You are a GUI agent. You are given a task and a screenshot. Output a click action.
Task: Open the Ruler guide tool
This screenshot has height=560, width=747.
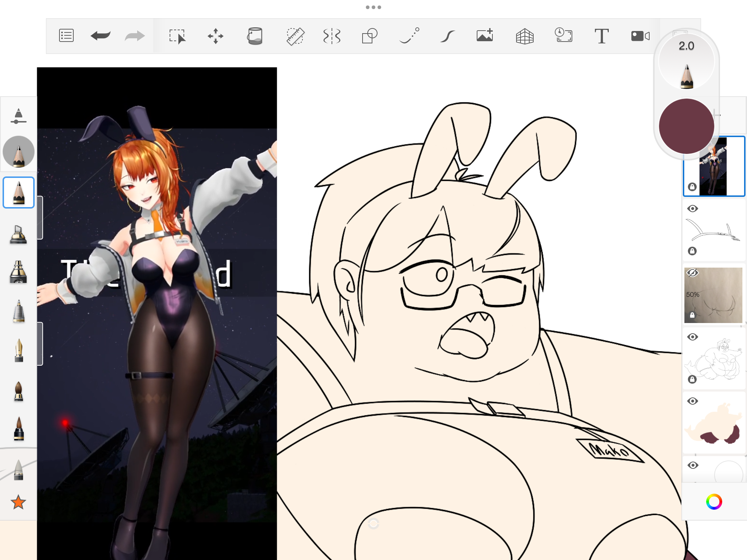(295, 36)
